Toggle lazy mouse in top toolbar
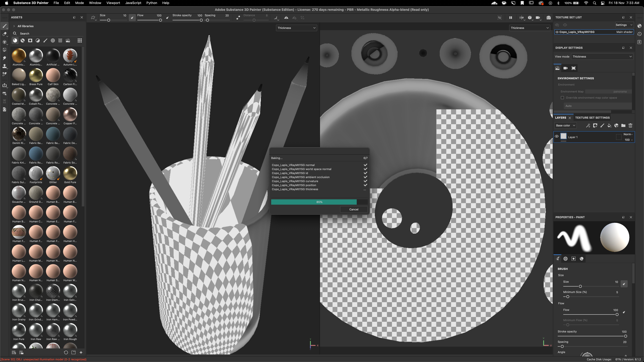This screenshot has width=644, height=362. (x=238, y=18)
